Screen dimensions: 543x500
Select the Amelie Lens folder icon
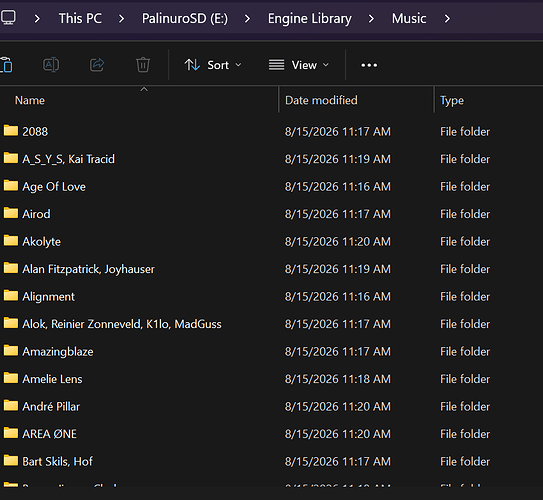pos(11,378)
